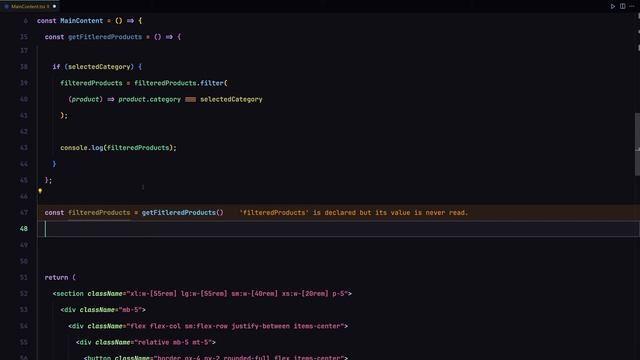Viewport: 640px width, 360px height.
Task: Click line number 43 in the gutter
Action: click(x=24, y=148)
